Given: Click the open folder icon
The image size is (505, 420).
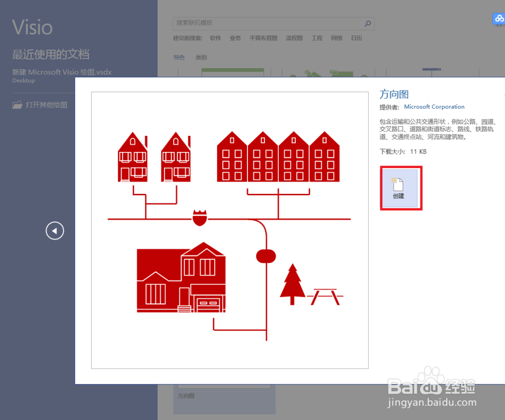Looking at the screenshot, I should point(17,105).
